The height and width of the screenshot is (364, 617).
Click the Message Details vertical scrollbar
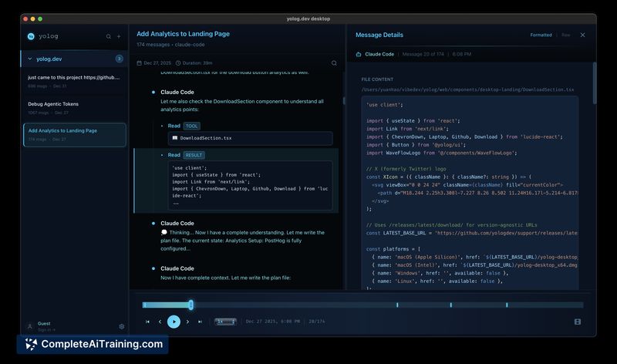[x=594, y=83]
